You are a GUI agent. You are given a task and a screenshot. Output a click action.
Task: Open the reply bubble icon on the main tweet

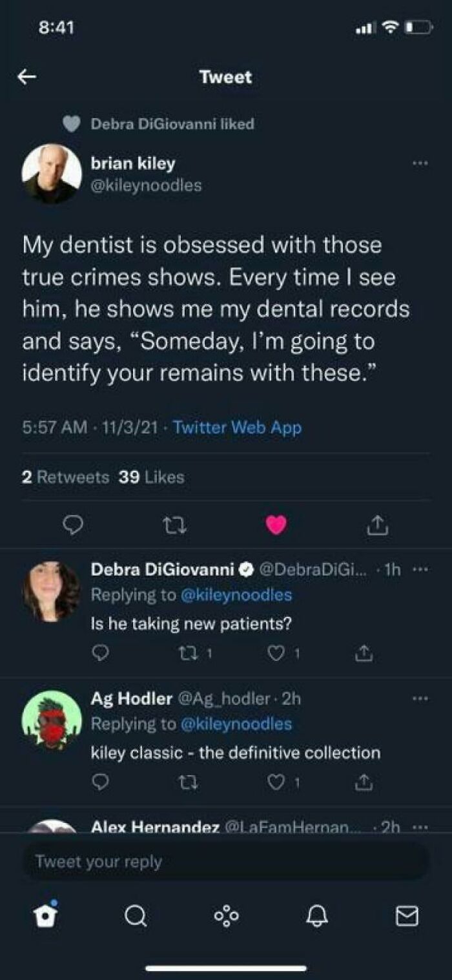[73, 525]
